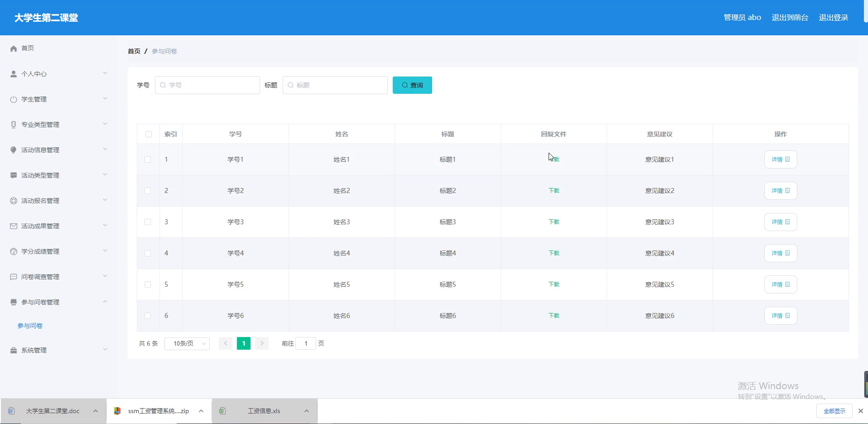The height and width of the screenshot is (424, 868).
Task: Click 退出登录 in the header
Action: 834,18
